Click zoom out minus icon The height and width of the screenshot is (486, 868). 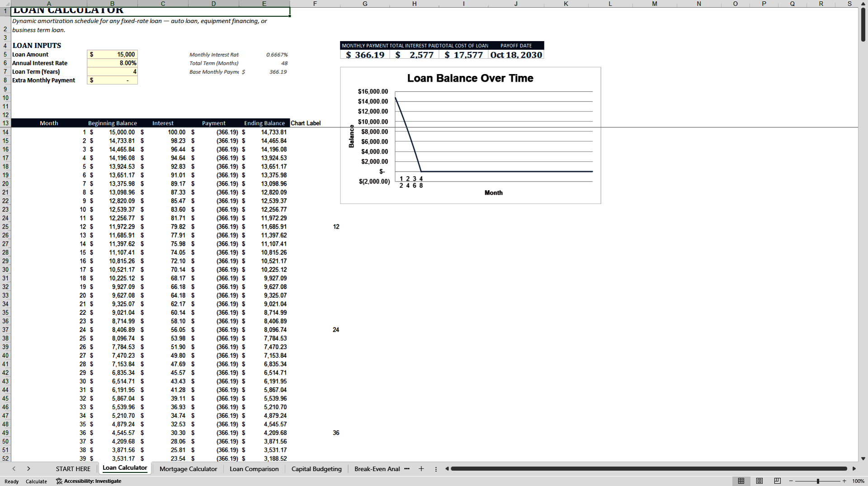pos(791,481)
